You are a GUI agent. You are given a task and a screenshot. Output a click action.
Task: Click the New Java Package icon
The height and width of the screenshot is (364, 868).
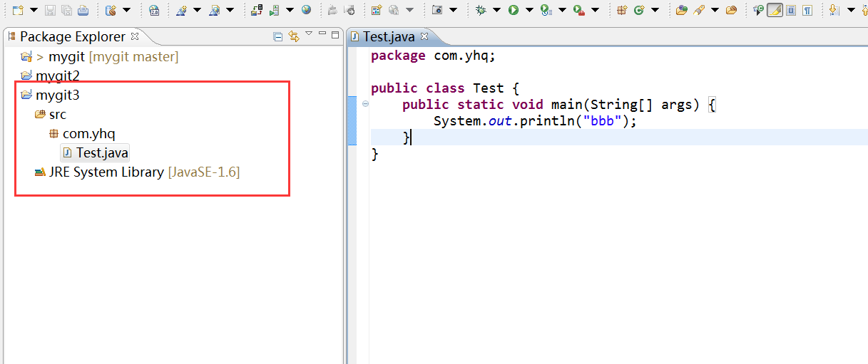[622, 10]
